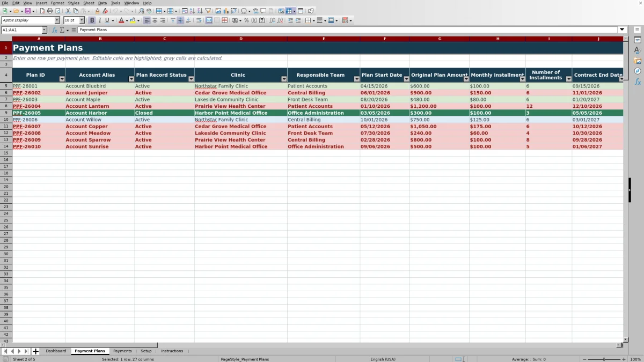
Task: Click the Function Wizard fx icon
Action: click(x=55, y=30)
